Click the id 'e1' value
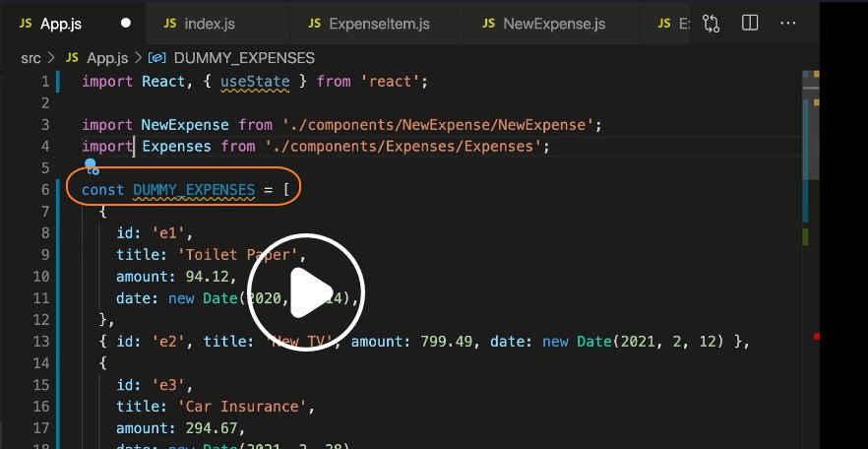The height and width of the screenshot is (449, 868). 169,232
